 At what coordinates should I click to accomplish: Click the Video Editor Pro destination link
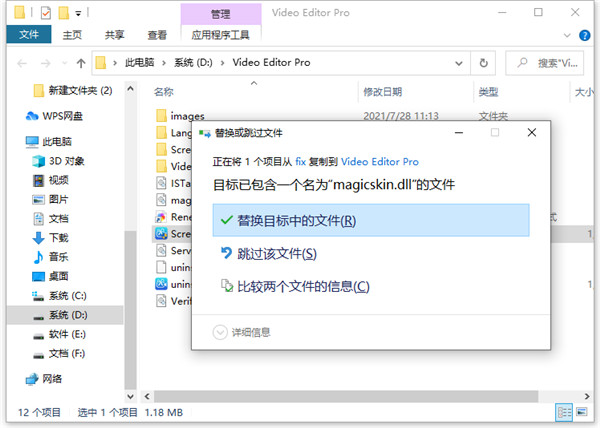[380, 161]
